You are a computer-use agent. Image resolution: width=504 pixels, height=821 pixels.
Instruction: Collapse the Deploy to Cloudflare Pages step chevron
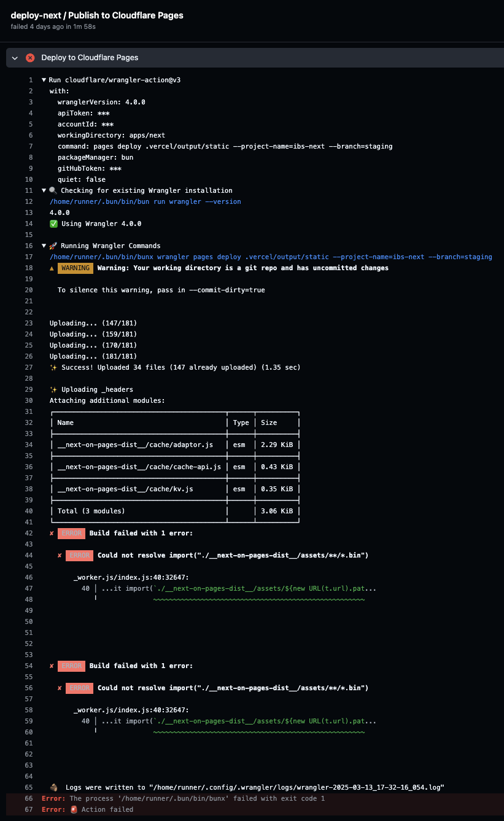coord(14,57)
